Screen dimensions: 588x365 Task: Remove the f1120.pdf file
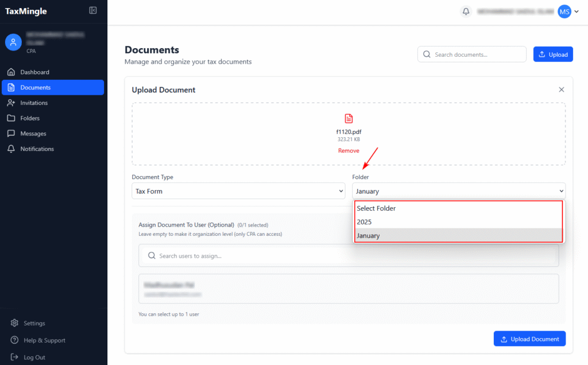coord(349,151)
